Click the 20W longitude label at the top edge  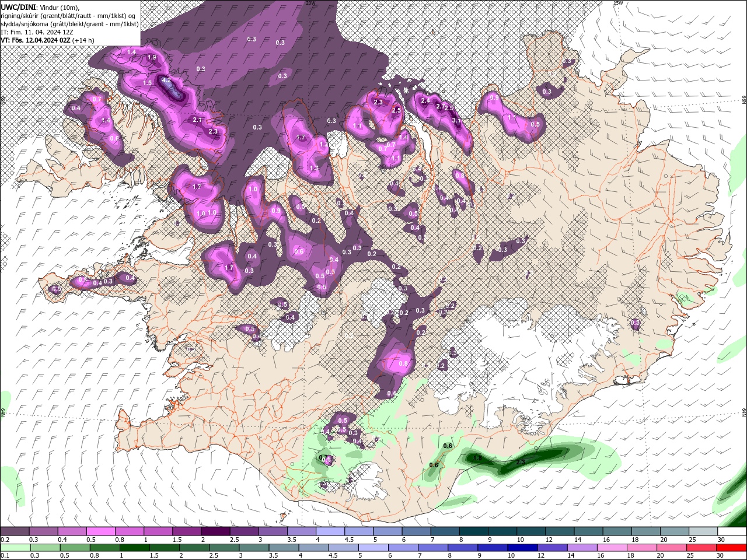311,3
